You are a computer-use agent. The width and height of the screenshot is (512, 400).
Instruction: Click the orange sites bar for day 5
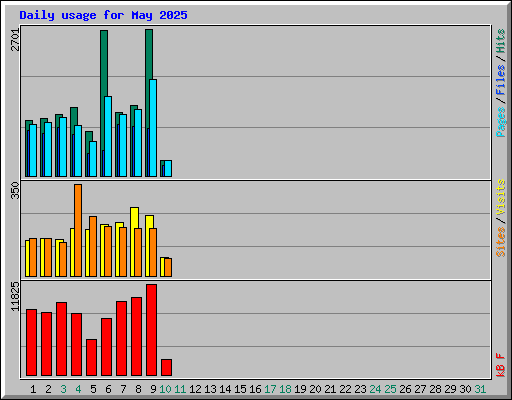tap(93, 247)
